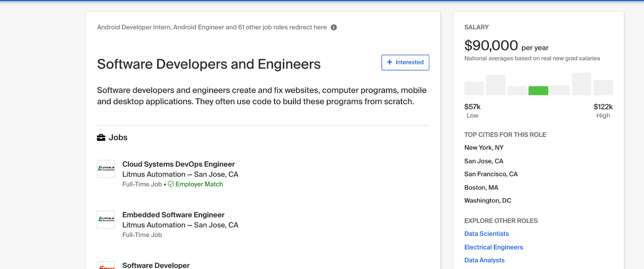Screen dimensions: 644x269
Task: Click San Francisco, CA in top cities
Action: point(491,174)
